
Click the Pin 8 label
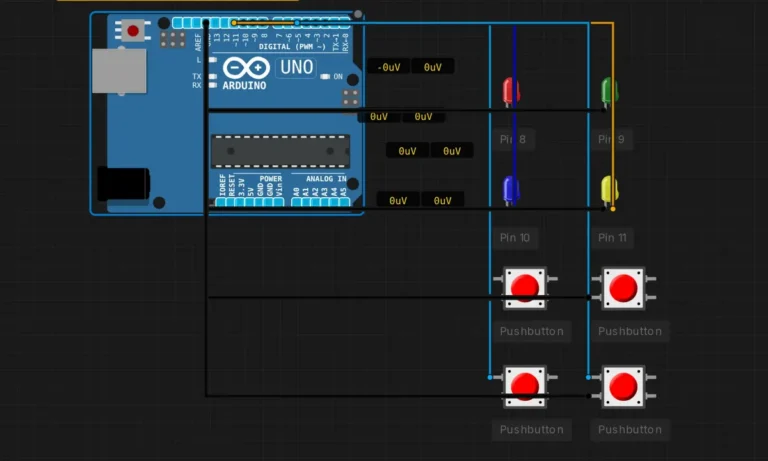tap(513, 140)
